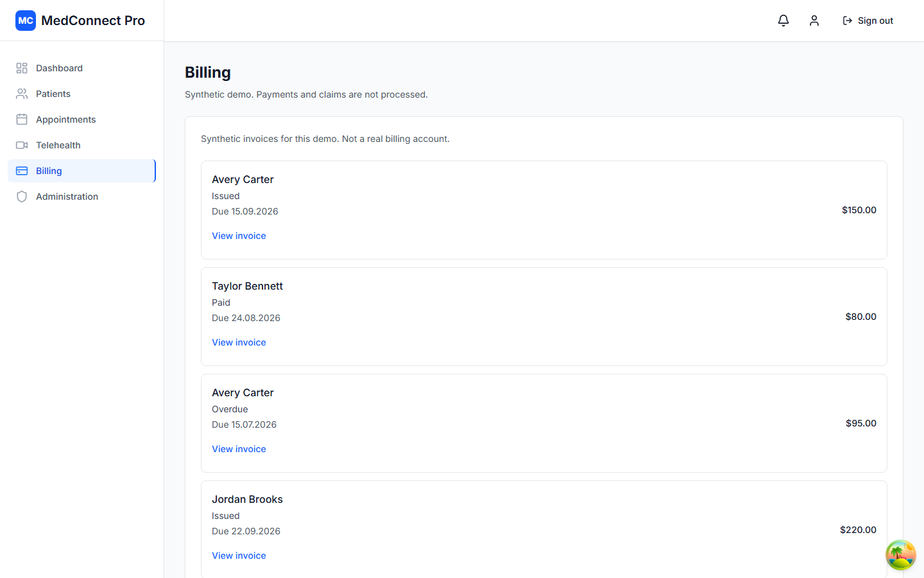The height and width of the screenshot is (578, 924).
Task: Go to Dashboard in sidebar
Action: (x=81, y=68)
